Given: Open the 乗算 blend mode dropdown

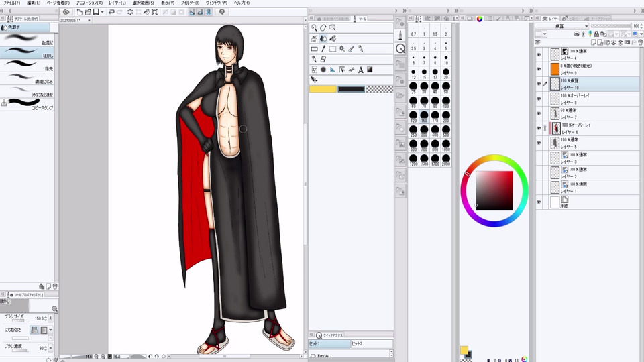Looking at the screenshot, I should [x=562, y=26].
